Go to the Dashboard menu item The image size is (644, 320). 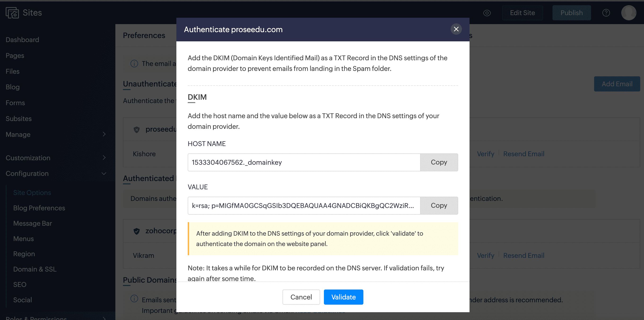22,40
